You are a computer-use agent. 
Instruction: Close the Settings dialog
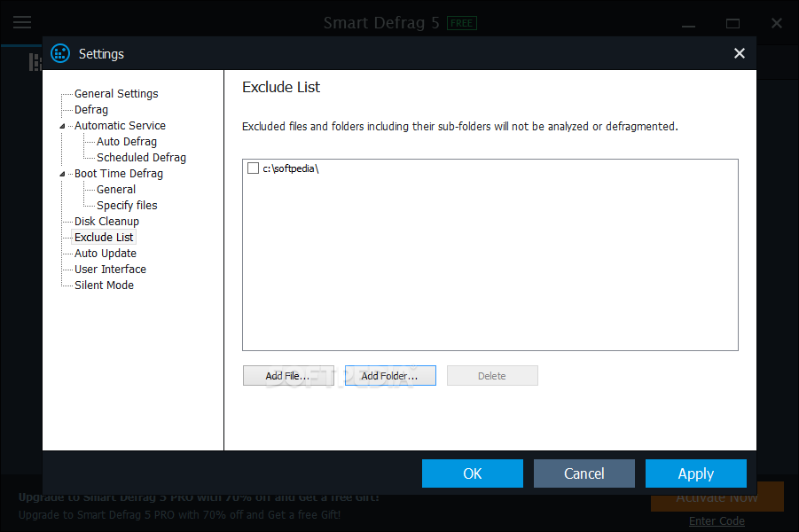tap(740, 53)
